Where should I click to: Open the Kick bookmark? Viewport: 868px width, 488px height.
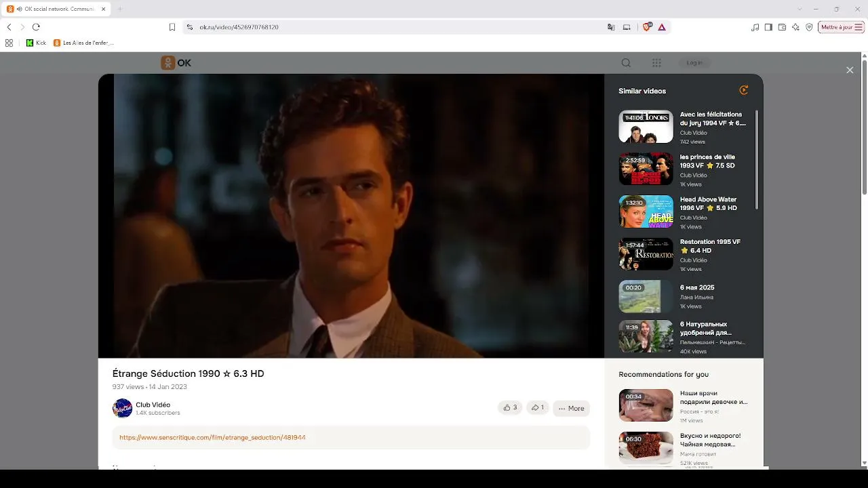[36, 43]
